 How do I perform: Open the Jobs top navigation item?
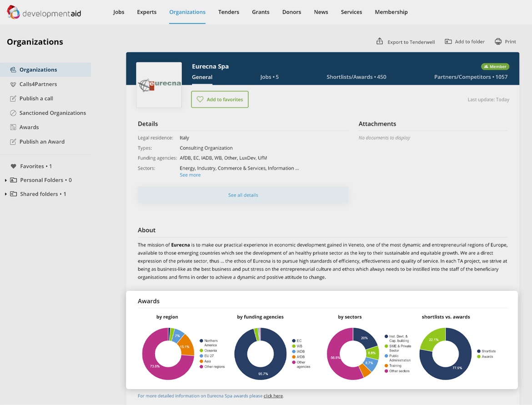[119, 12]
